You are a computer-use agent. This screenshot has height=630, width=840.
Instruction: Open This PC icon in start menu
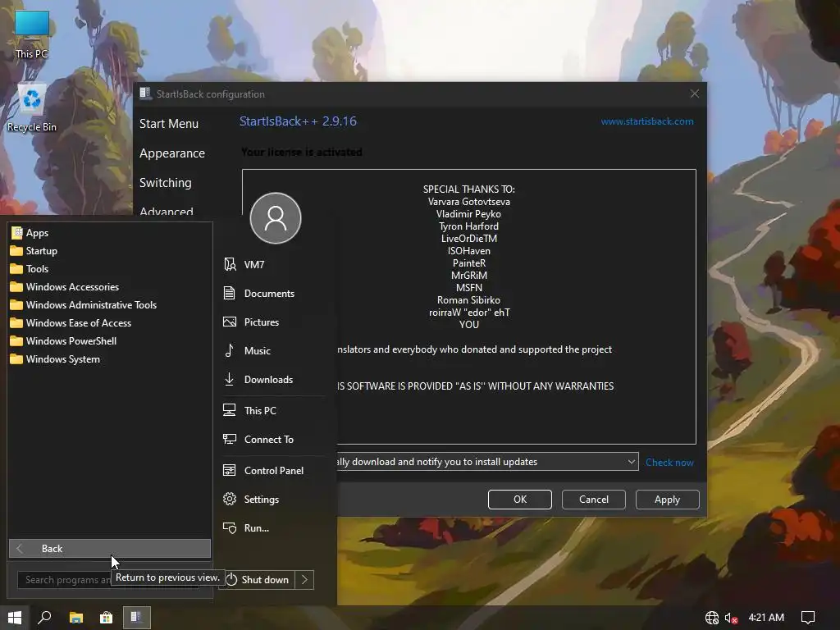pos(230,410)
